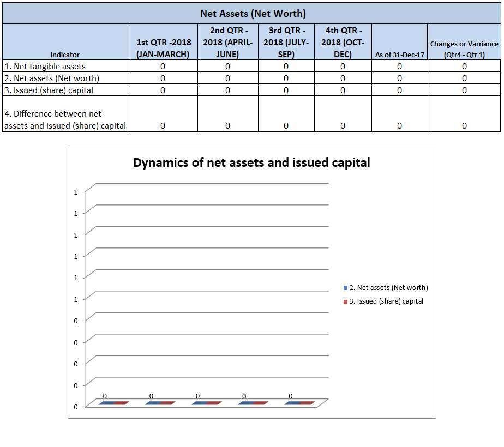Image resolution: width=504 pixels, height=447 pixels.
Task: Click Net tangible assets variance value
Action: pyautogui.click(x=465, y=66)
